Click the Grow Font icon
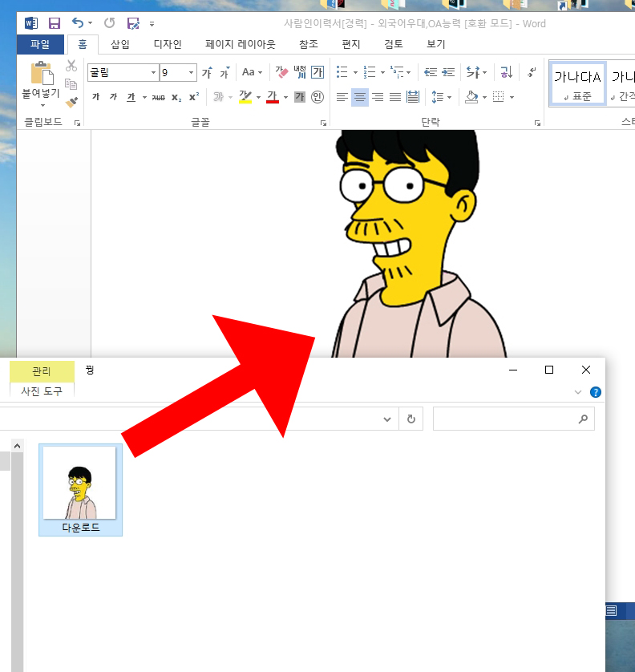The image size is (635, 672). 208,72
